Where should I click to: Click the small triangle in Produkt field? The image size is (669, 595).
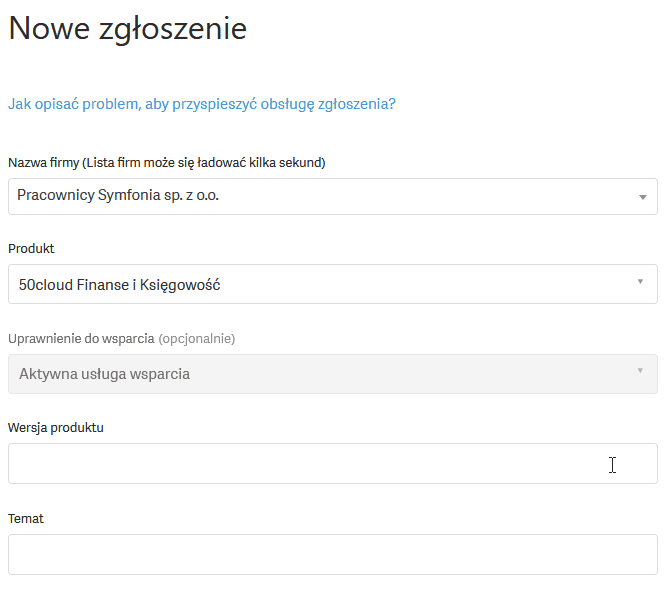point(640,282)
